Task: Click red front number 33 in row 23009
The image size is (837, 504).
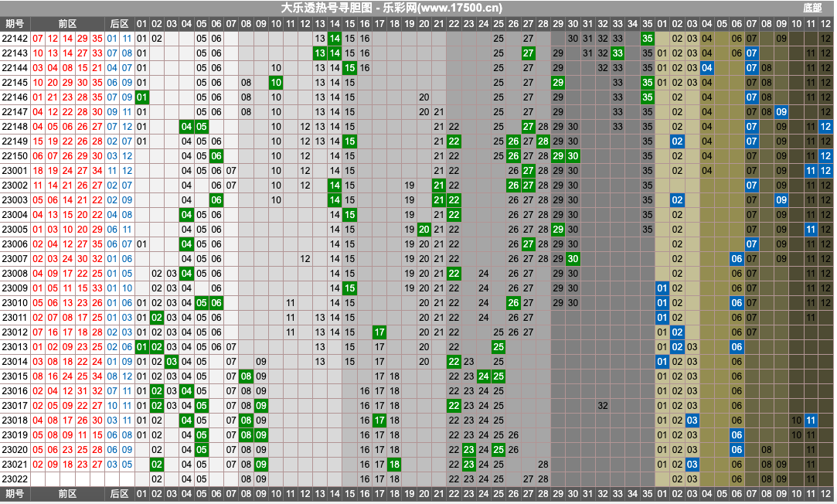Action: (97, 288)
